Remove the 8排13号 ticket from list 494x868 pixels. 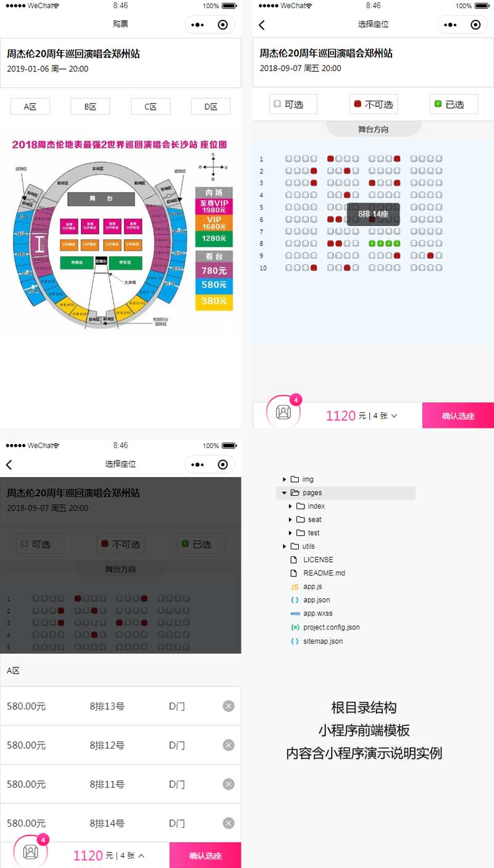click(228, 706)
